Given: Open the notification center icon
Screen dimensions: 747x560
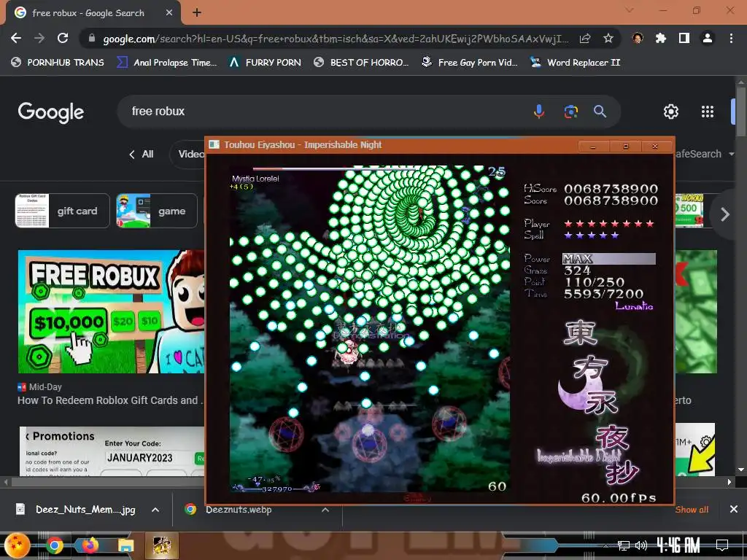Looking at the screenshot, I should pyautogui.click(x=722, y=545).
